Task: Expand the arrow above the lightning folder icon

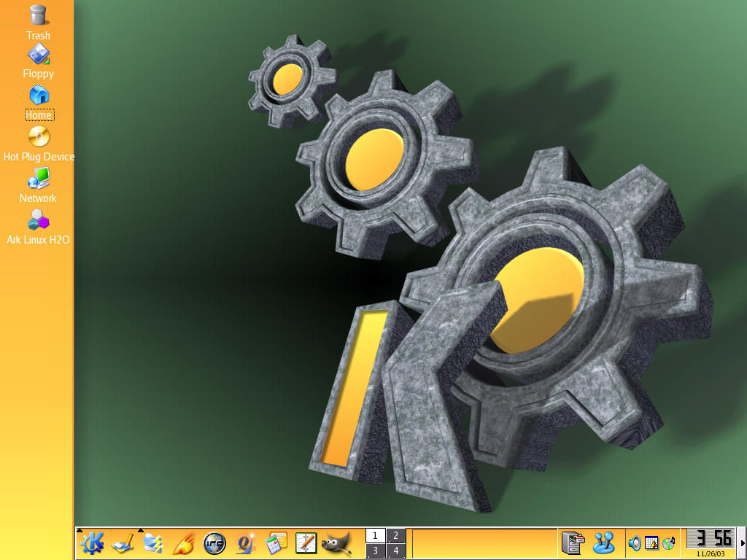Action: 141,530
